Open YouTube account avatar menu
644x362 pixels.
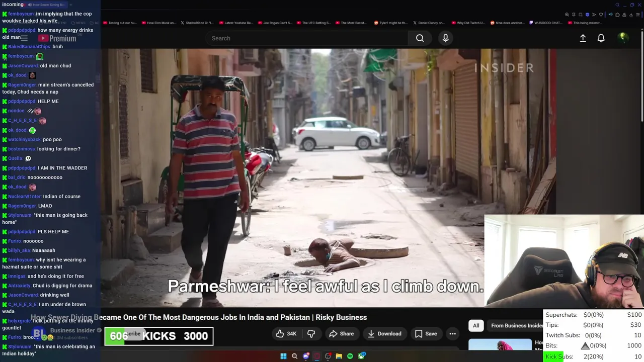click(622, 38)
